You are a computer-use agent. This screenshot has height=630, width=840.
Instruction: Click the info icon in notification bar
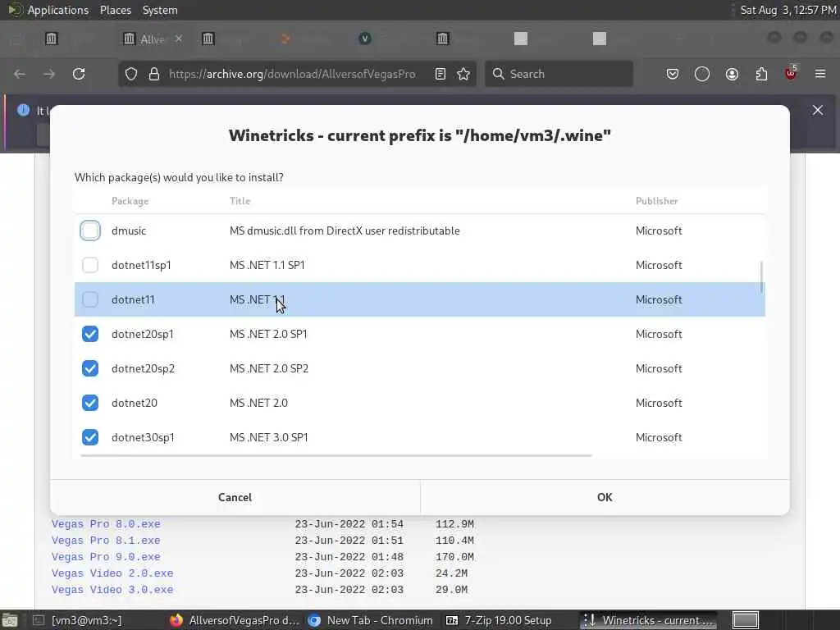point(23,111)
